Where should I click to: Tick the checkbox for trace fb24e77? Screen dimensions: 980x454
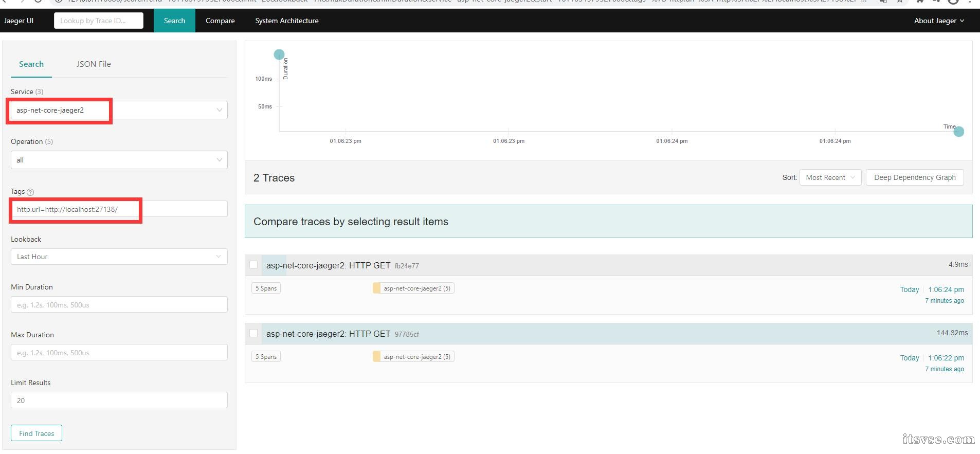point(253,265)
